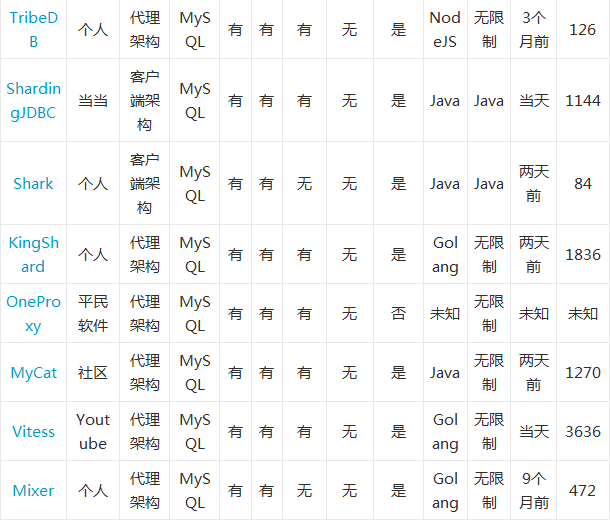Click MySQL in the Vitess row
The width and height of the screenshot is (610, 520).
pos(195,432)
